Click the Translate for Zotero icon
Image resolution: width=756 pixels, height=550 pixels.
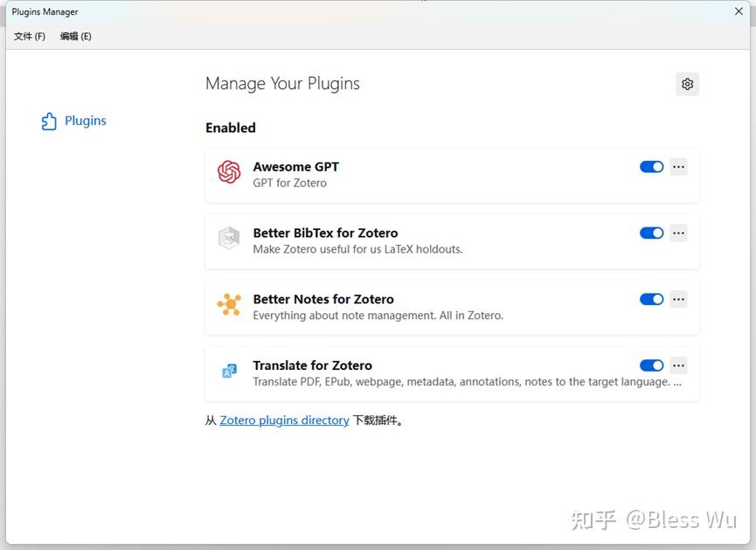[x=228, y=371]
